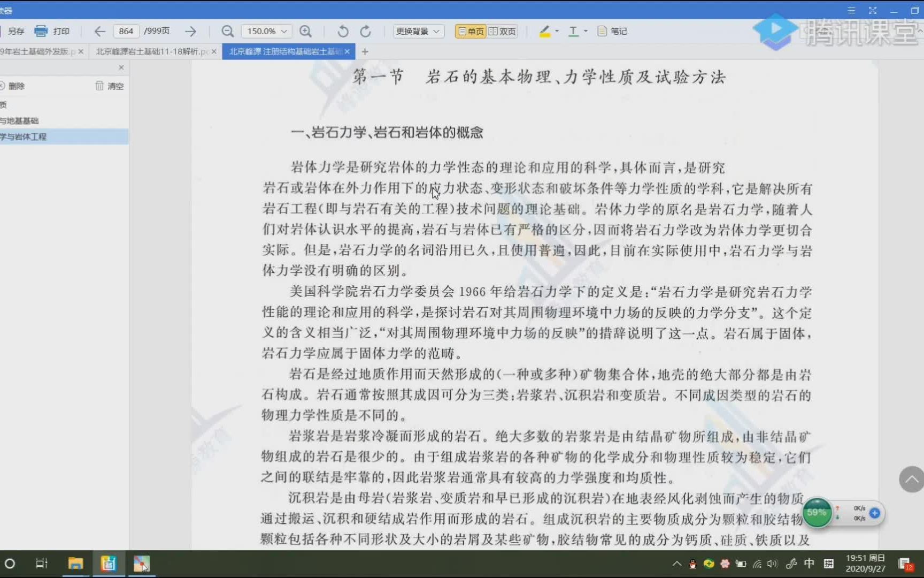Click the 清空 clear-all button in sidebar
This screenshot has height=578, width=924.
[x=110, y=86]
